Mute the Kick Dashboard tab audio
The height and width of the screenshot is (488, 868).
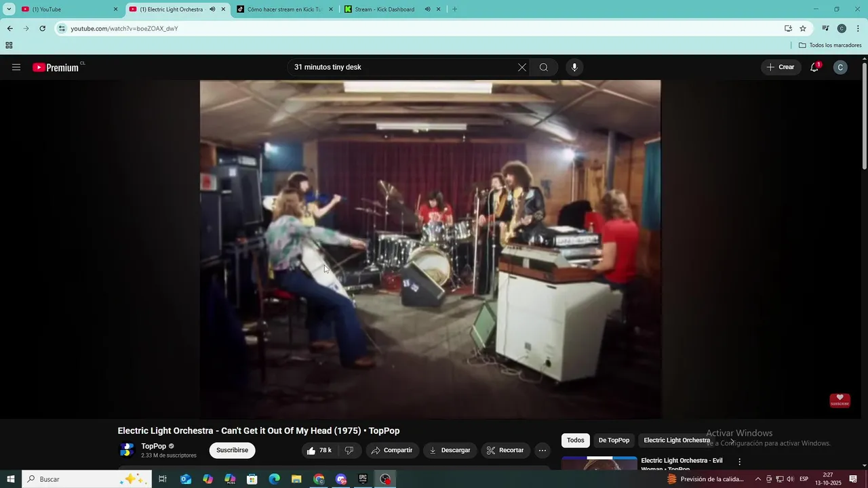click(x=427, y=9)
